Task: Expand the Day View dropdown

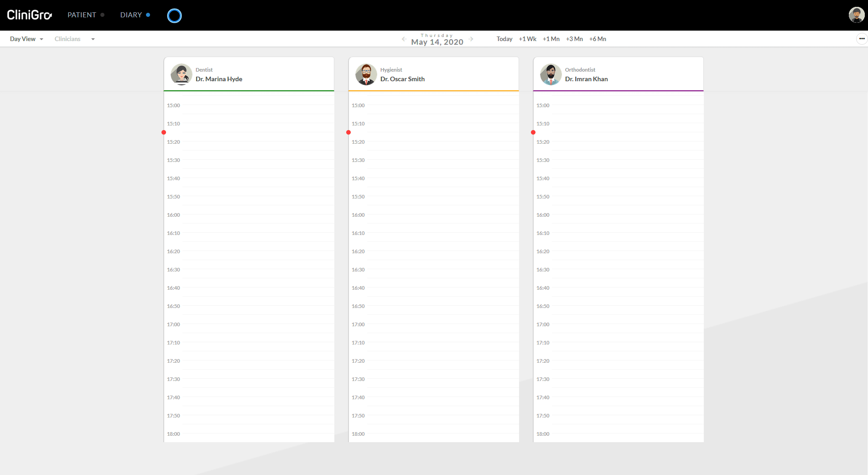Action: (x=26, y=39)
